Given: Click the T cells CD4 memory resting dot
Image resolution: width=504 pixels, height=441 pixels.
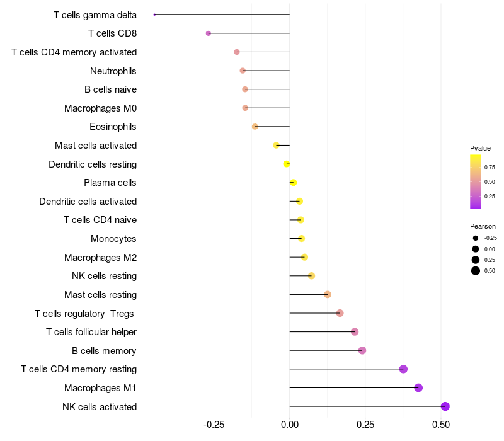Looking at the screenshot, I should click(403, 369).
